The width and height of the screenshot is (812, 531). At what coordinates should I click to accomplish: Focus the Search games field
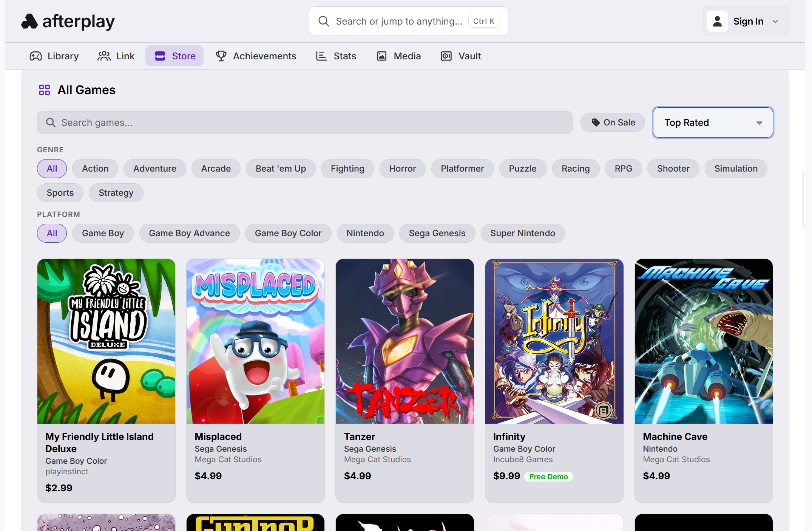(304, 122)
